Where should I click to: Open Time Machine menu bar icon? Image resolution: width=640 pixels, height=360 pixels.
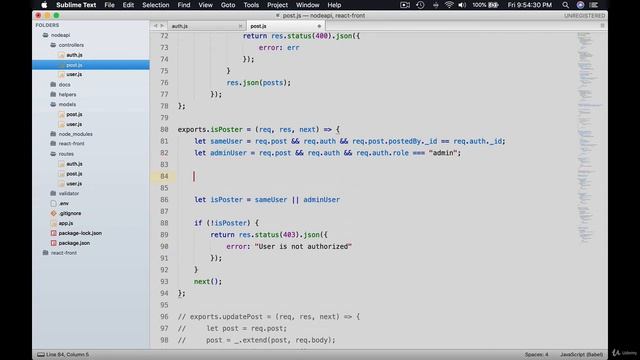tap(420, 5)
